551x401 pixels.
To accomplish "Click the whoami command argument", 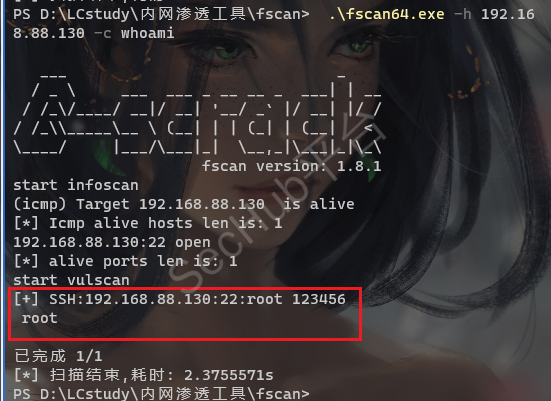I will click(x=148, y=33).
